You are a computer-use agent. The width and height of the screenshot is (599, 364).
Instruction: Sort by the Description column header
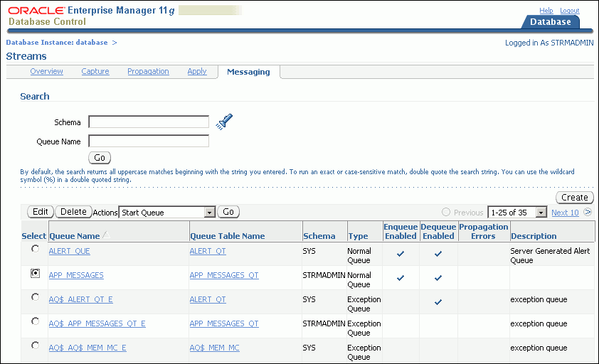(534, 236)
